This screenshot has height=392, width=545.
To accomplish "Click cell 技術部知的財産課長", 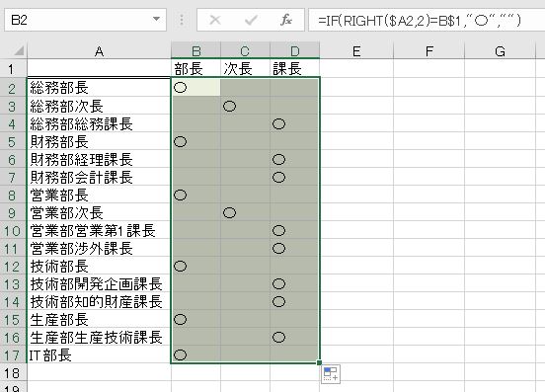I will 99,301.
